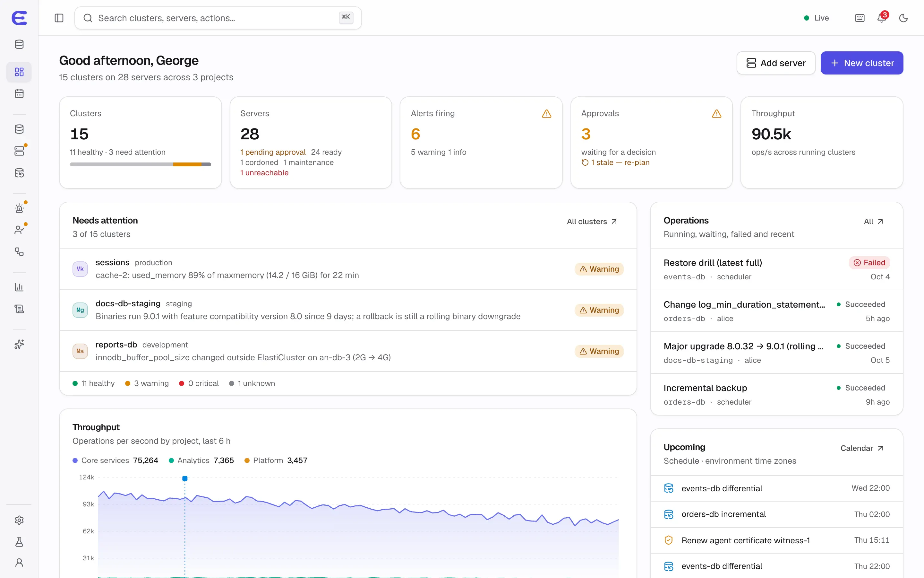The width and height of the screenshot is (924, 578).
Task: Open orders-db incremental upcoming item
Action: [777, 514]
